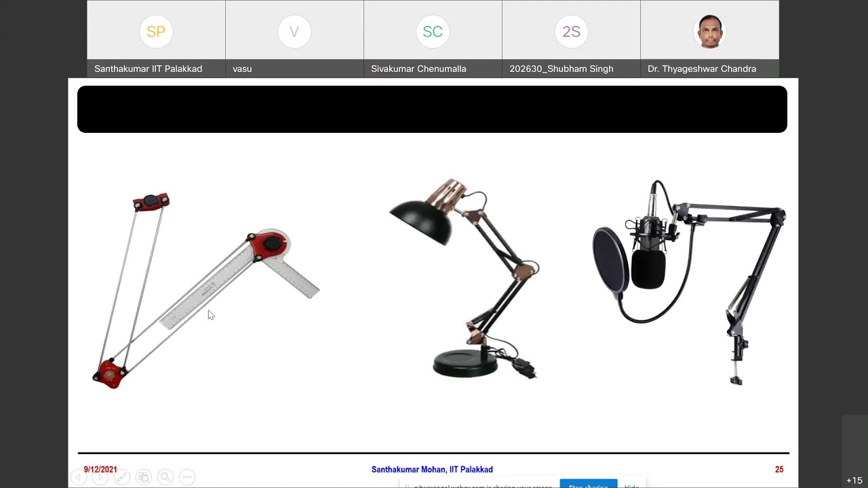Viewport: 868px width, 488px height.
Task: Open the pen pointer options icon
Action: click(x=122, y=477)
